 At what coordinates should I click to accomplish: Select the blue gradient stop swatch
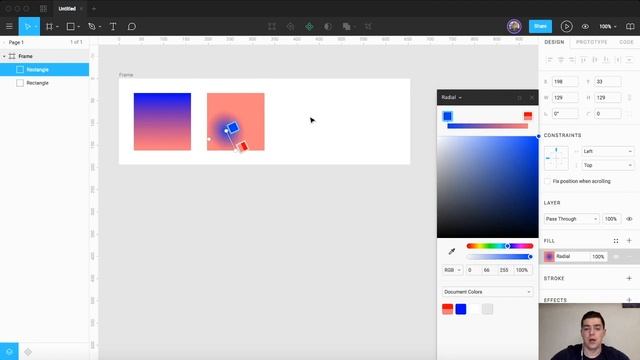point(447,116)
